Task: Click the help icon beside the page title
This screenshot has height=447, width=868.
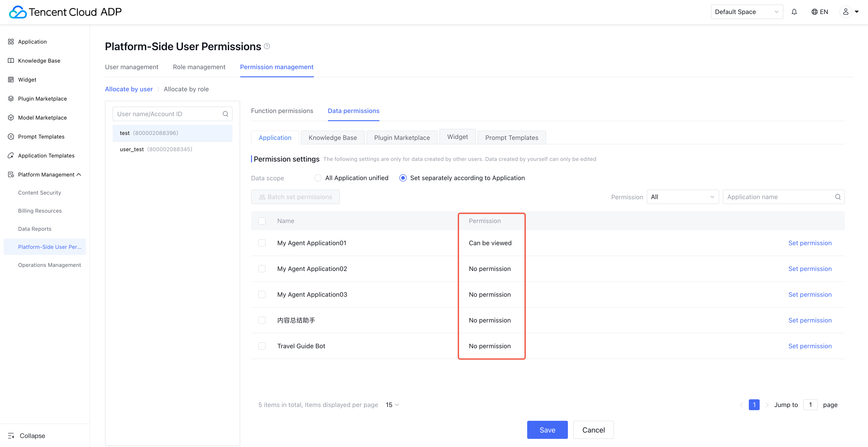Action: pyautogui.click(x=267, y=46)
